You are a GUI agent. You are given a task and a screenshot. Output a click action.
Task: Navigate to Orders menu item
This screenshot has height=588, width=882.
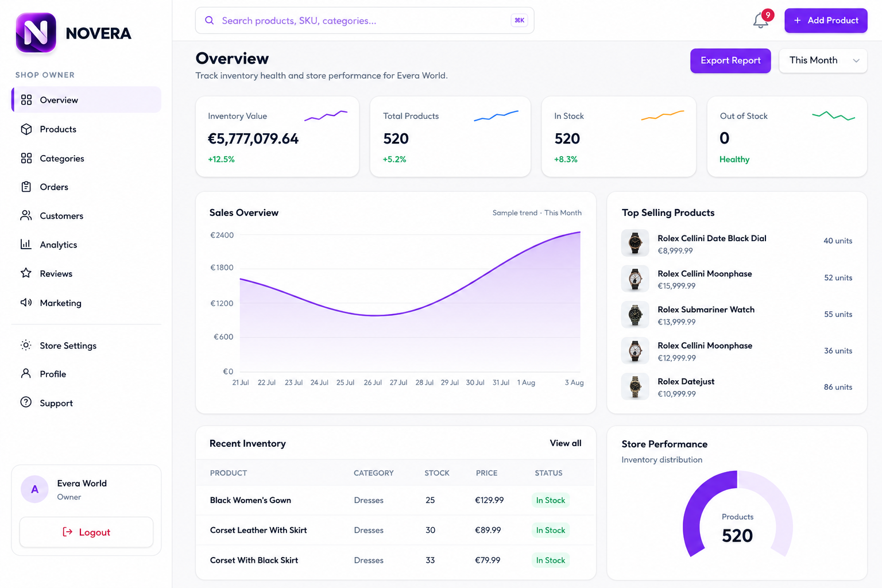click(87, 187)
